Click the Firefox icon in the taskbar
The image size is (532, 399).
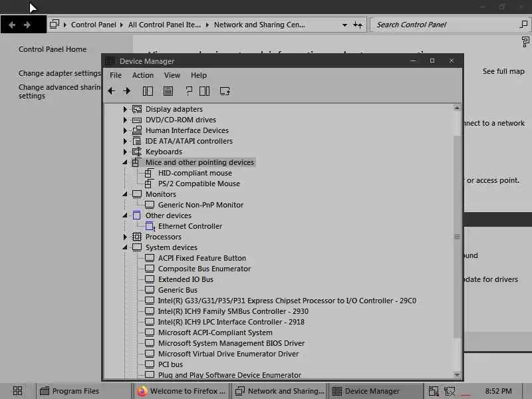click(142, 391)
